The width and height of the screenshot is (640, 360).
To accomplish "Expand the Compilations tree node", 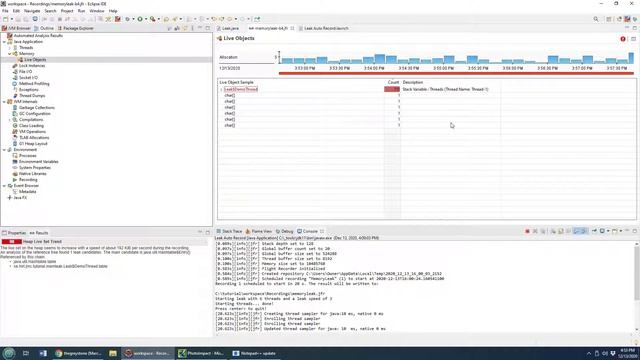I will [10, 120].
